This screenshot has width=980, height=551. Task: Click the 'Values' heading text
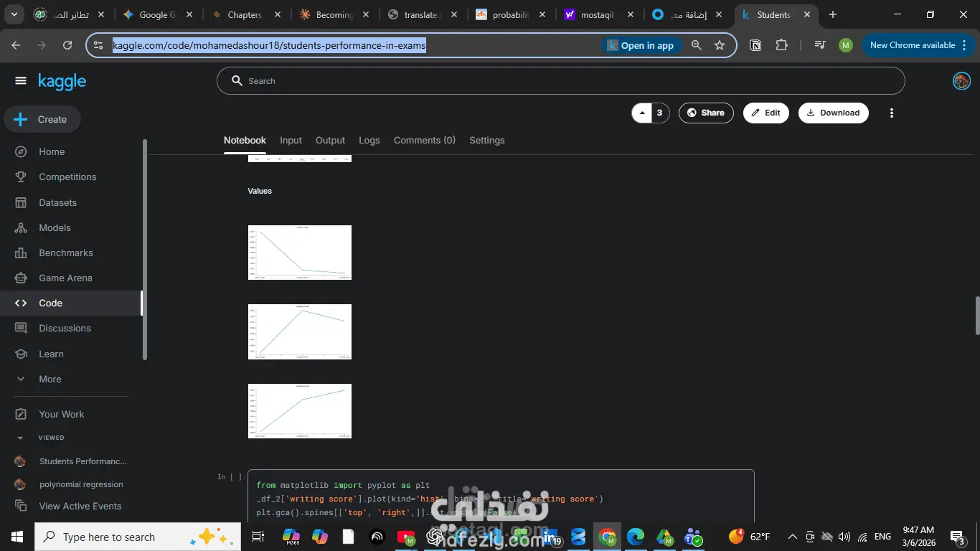pyautogui.click(x=260, y=191)
